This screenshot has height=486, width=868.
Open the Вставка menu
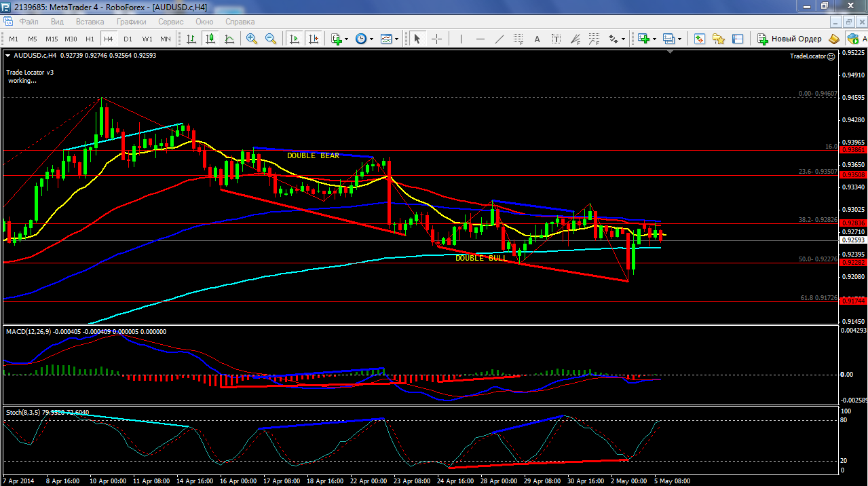90,21
